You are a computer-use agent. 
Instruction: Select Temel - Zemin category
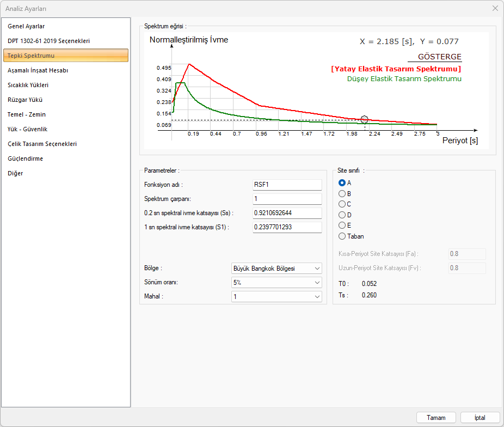(27, 114)
